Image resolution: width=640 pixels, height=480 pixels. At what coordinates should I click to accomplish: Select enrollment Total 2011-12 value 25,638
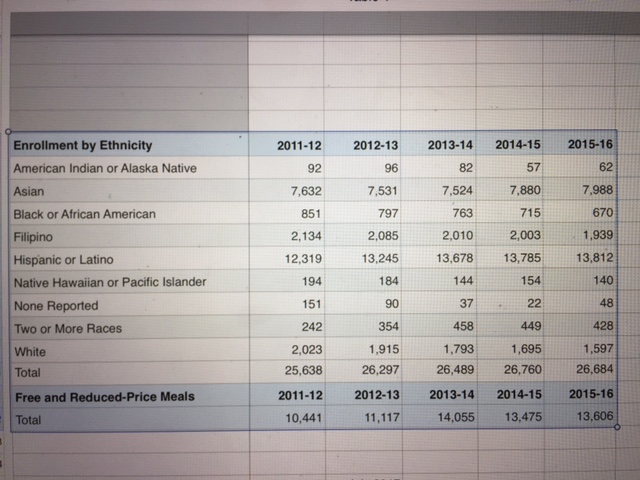[299, 372]
